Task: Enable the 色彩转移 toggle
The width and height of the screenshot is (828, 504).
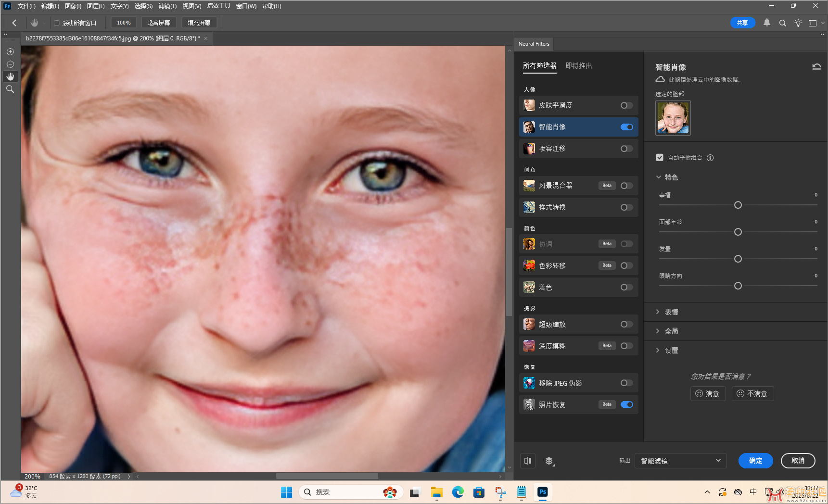Action: (x=626, y=265)
